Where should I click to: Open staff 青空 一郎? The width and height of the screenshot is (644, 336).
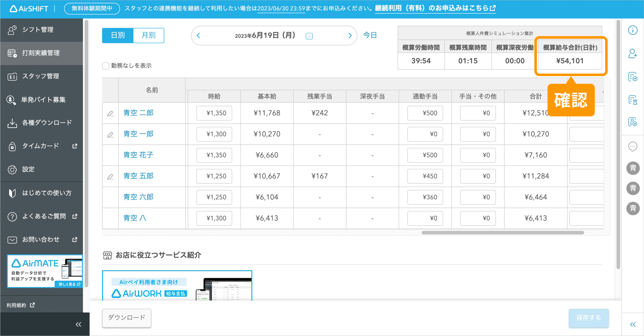coord(138,134)
